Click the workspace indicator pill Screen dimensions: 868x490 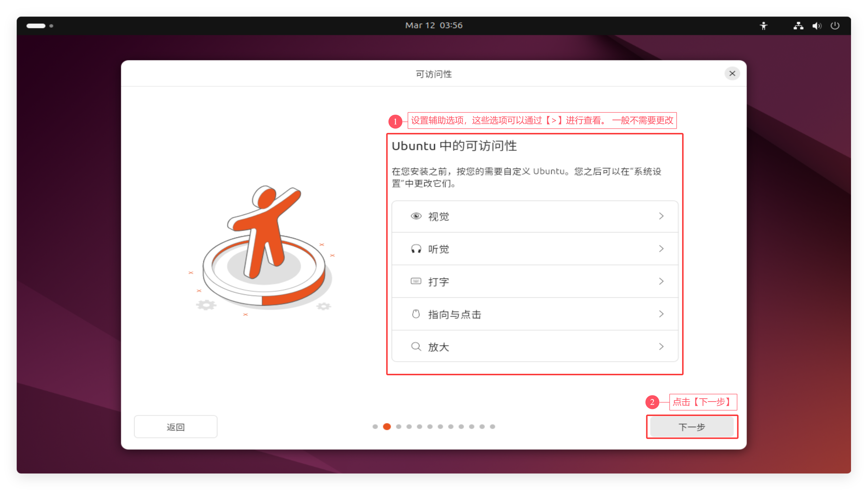pos(36,26)
